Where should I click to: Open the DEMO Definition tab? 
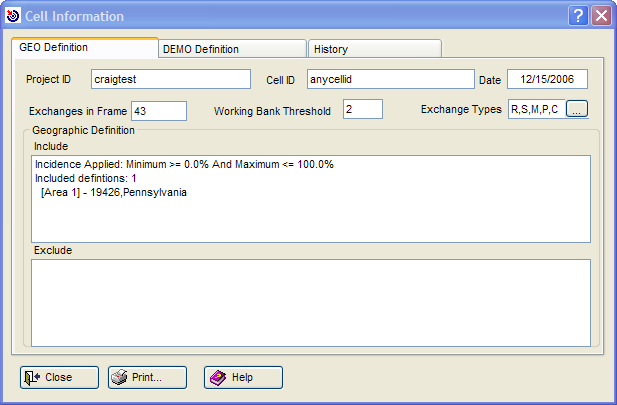click(x=231, y=49)
